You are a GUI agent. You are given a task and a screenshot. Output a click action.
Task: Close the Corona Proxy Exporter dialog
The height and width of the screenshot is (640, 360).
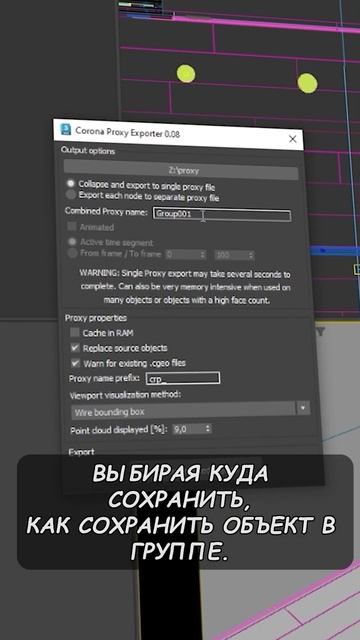click(292, 139)
